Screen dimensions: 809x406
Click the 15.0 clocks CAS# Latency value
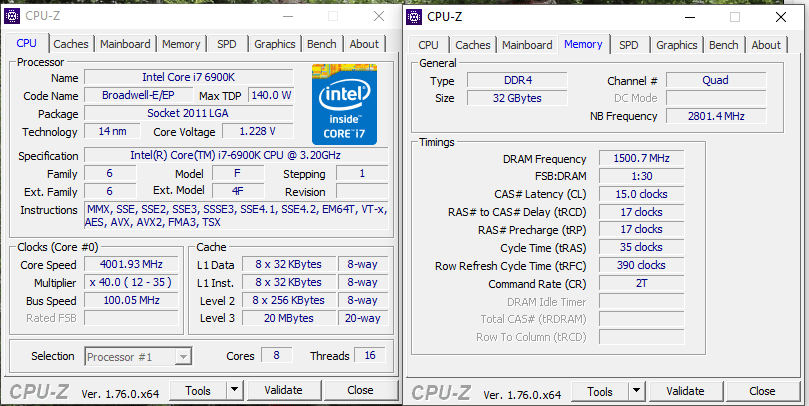click(642, 194)
